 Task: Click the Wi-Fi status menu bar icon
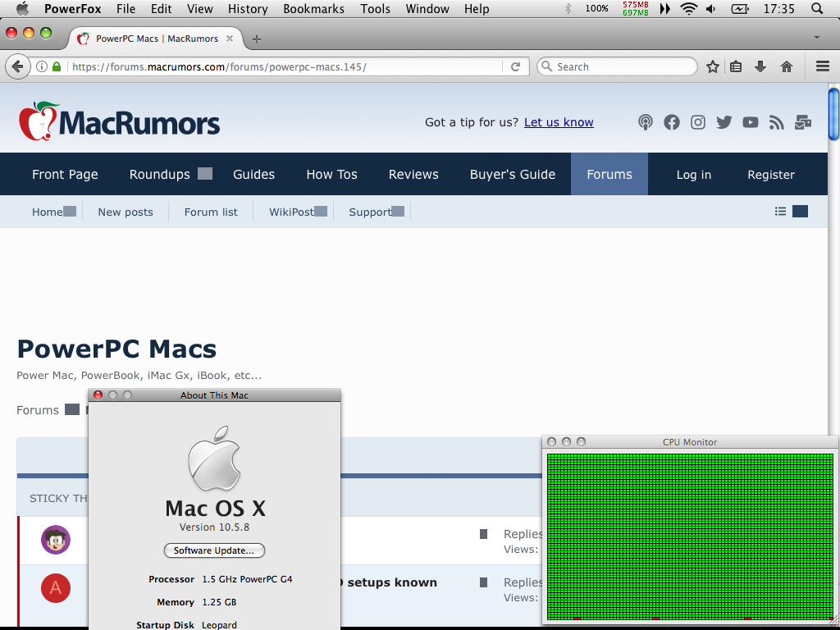coord(688,8)
